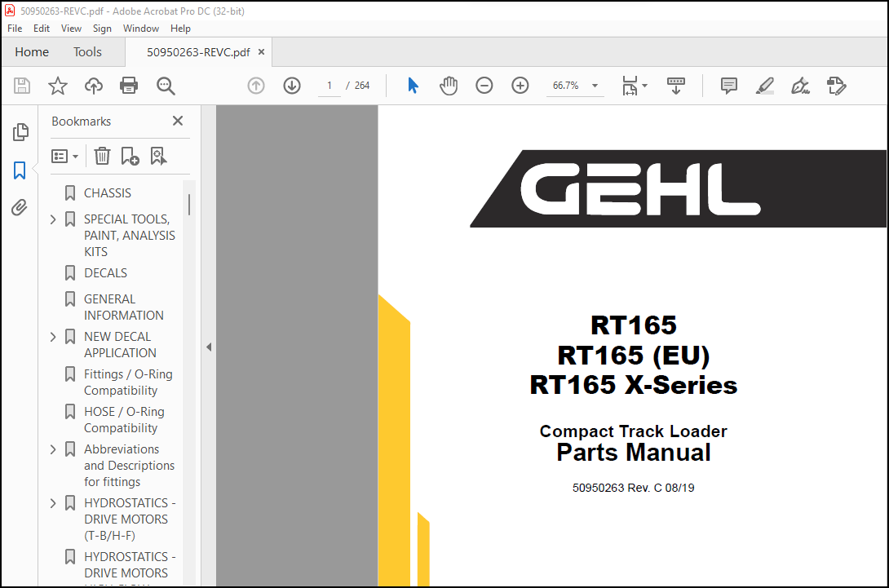Zoom in with plus button
The height and width of the screenshot is (588, 889).
point(520,86)
